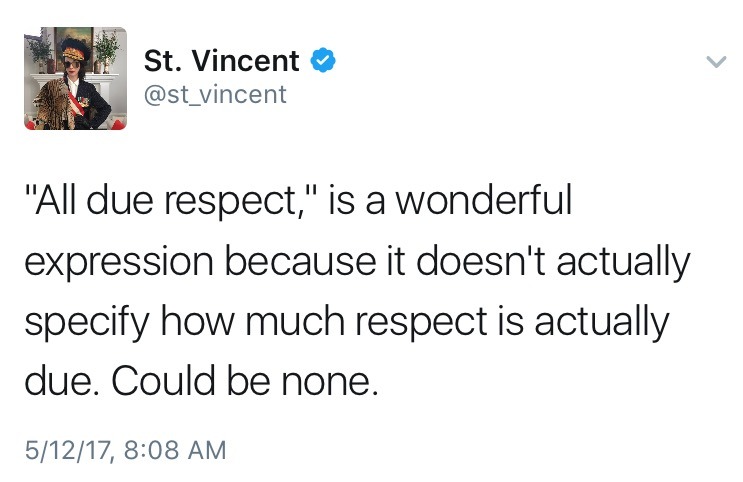Click the word "due." starting the last line
This screenshot has height=482, width=743.
coord(59,382)
